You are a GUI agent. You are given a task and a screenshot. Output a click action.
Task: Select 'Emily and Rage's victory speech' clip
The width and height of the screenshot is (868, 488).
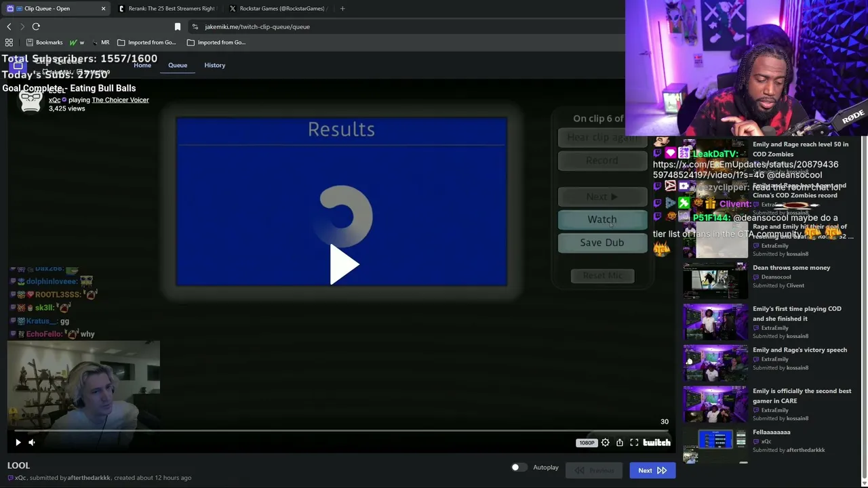[x=800, y=350]
